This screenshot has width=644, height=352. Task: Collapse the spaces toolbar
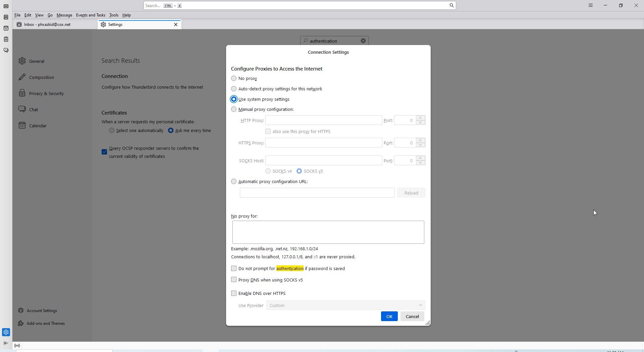[x=6, y=343]
